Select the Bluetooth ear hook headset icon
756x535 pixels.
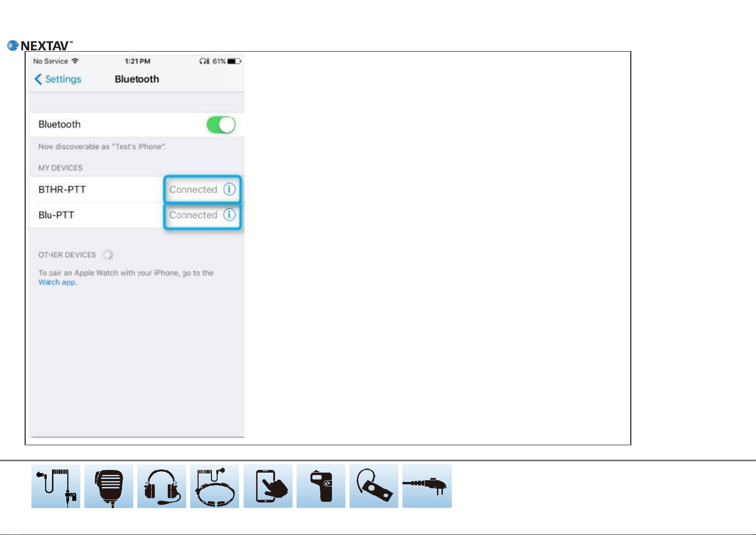click(374, 486)
